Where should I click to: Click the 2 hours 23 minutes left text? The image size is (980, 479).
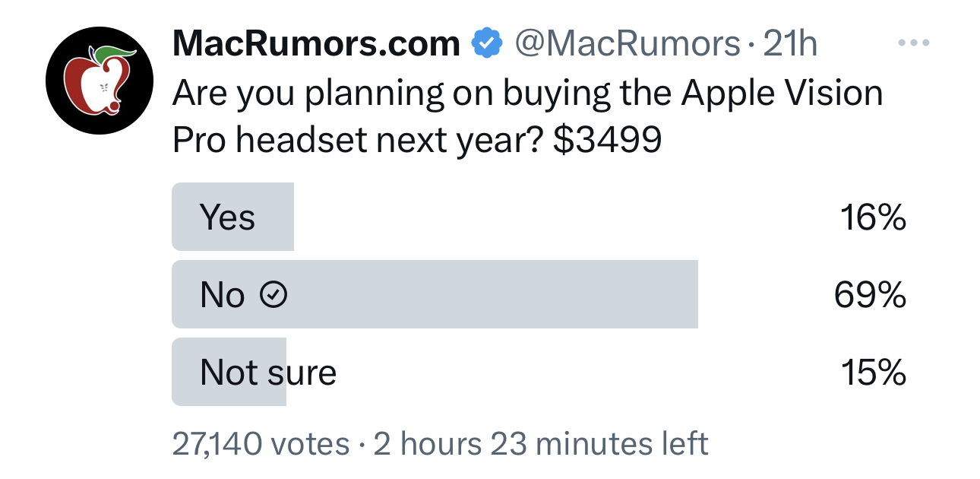tap(541, 443)
